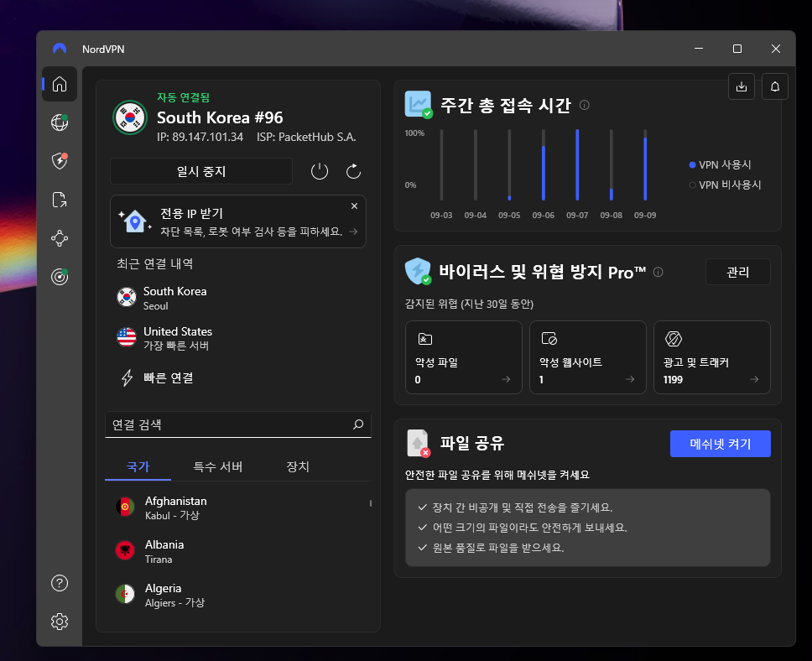Click the info icon next to weekly connection time

click(x=585, y=105)
